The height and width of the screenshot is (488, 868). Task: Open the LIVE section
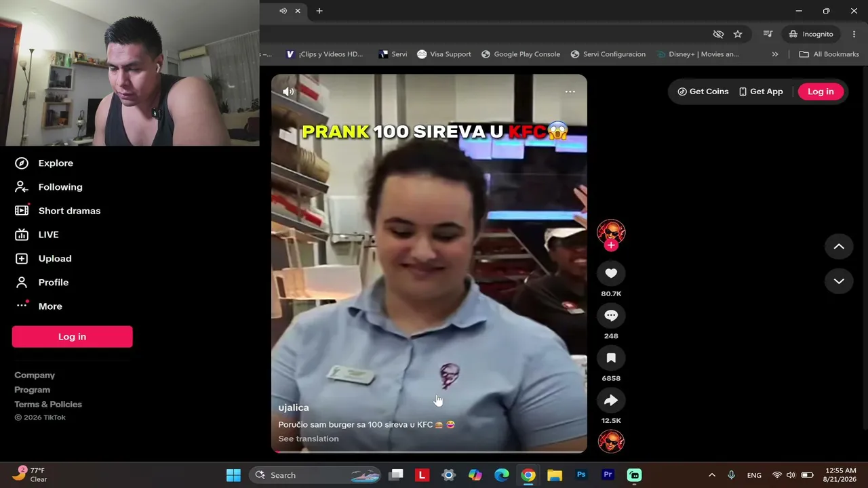37,235
